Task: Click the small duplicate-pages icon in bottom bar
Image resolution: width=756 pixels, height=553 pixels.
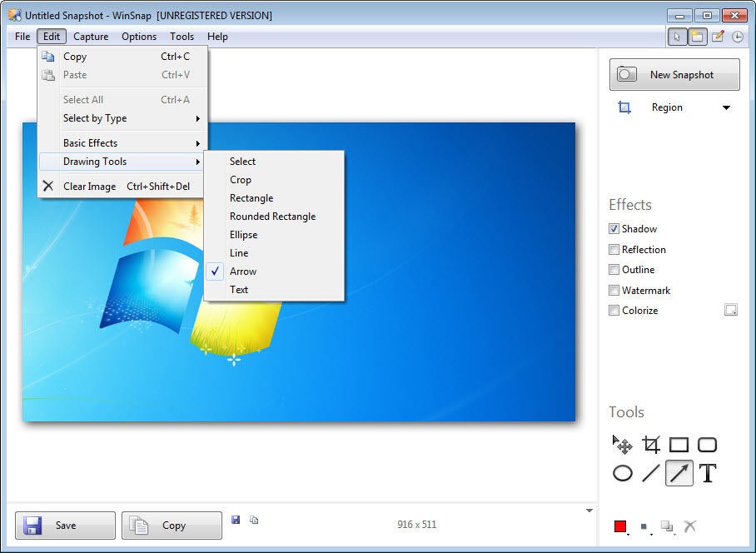Action: pos(254,519)
